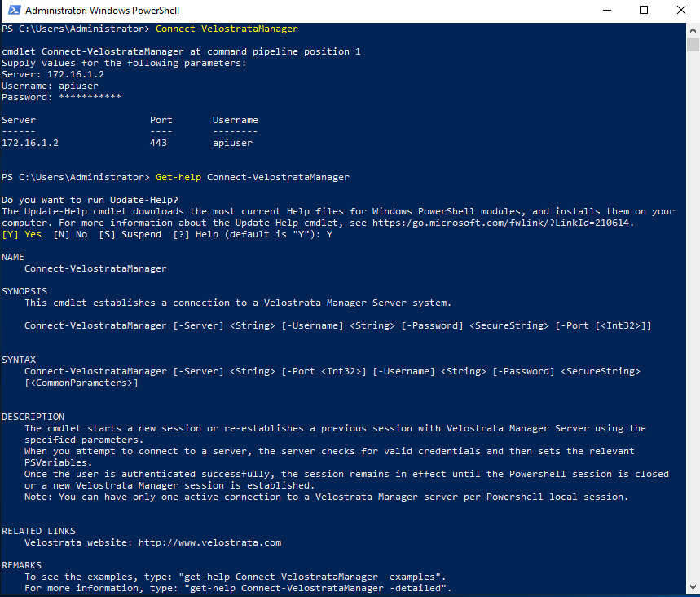Click the 'NAME' section heading

click(13, 257)
